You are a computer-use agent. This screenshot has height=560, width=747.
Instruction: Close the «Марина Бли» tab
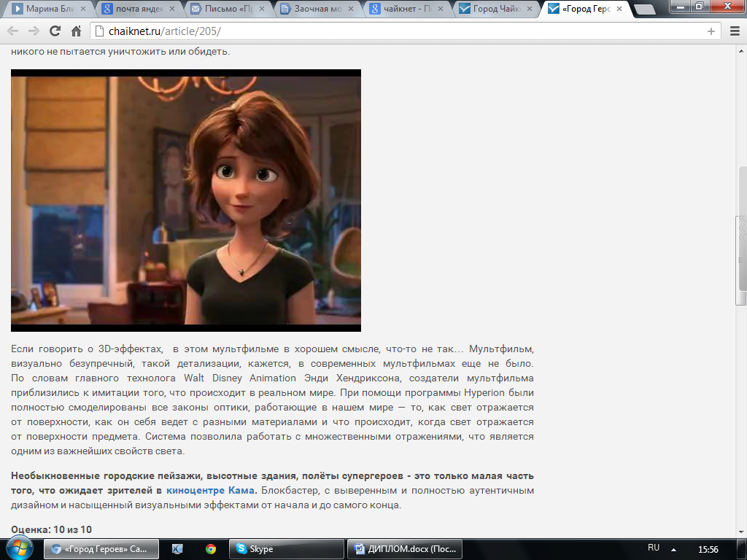(x=83, y=9)
